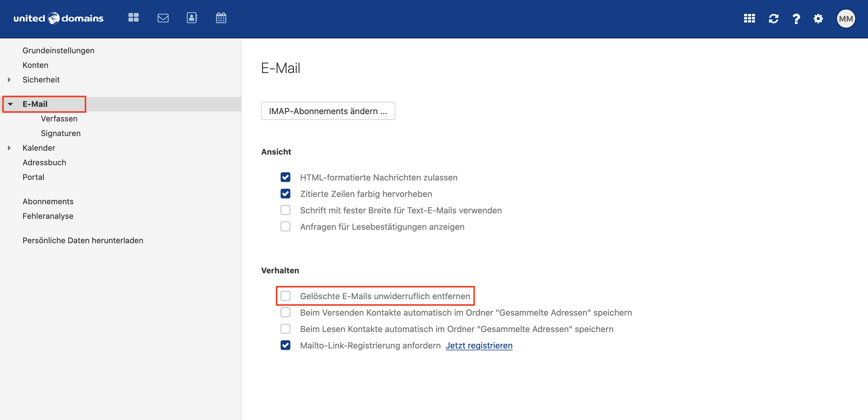Open the MM account avatar menu
Viewport: 868px width, 420px height.
[x=845, y=19]
